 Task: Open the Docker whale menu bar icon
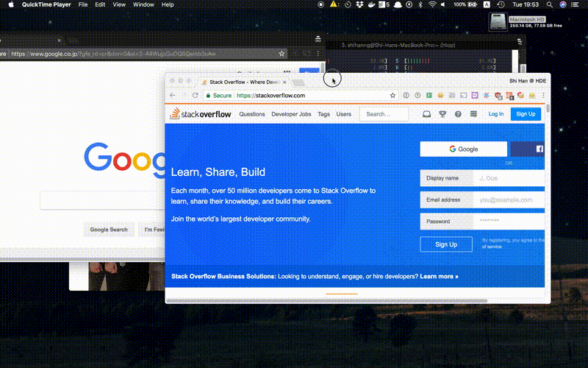[x=371, y=4]
